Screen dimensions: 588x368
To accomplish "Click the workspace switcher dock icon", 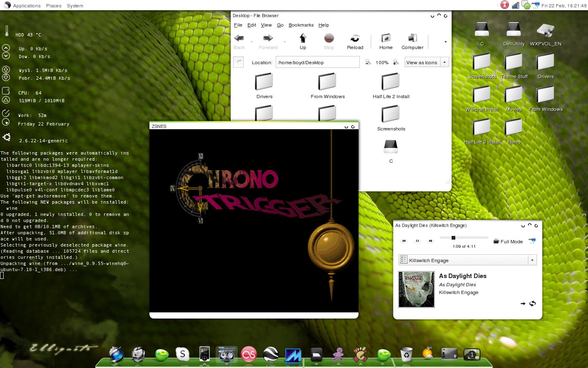I will 472,354.
